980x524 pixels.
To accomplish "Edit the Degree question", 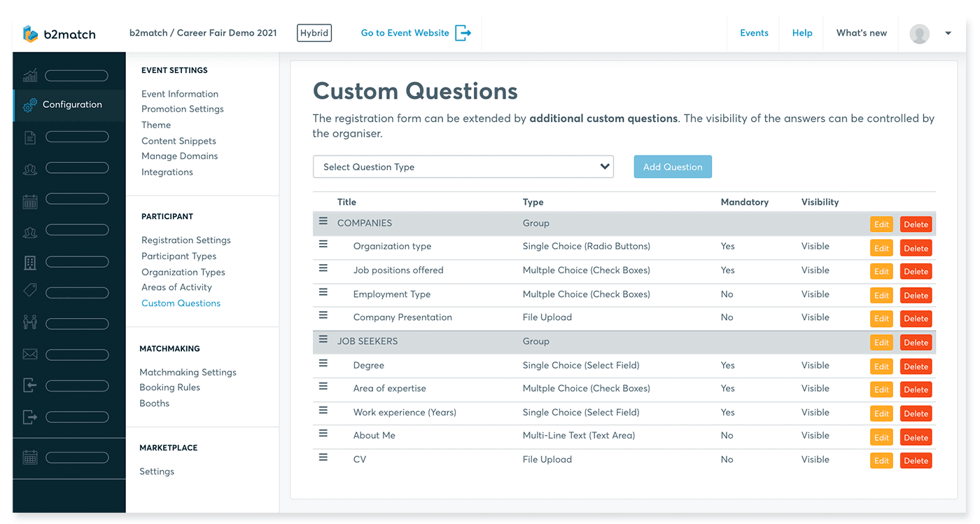I will click(881, 366).
